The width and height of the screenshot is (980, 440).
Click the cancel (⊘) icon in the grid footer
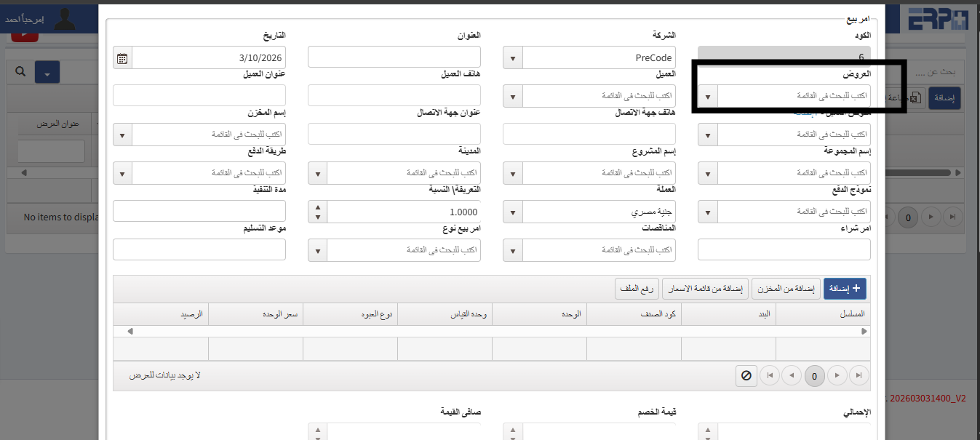tap(746, 375)
